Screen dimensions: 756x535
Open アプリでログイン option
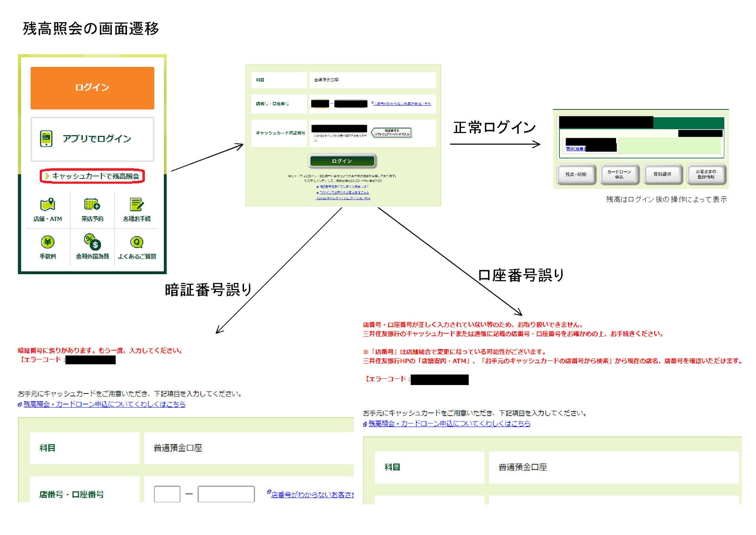92,139
